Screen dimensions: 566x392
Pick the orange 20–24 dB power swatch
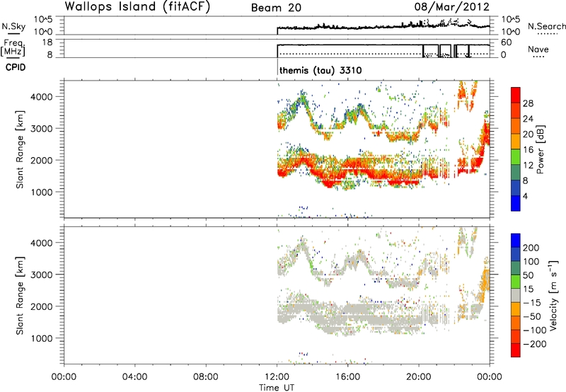click(516, 126)
